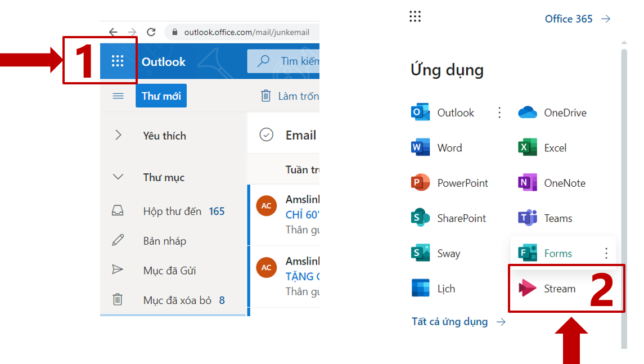Launch PowerPoint from the apps panel

click(462, 183)
